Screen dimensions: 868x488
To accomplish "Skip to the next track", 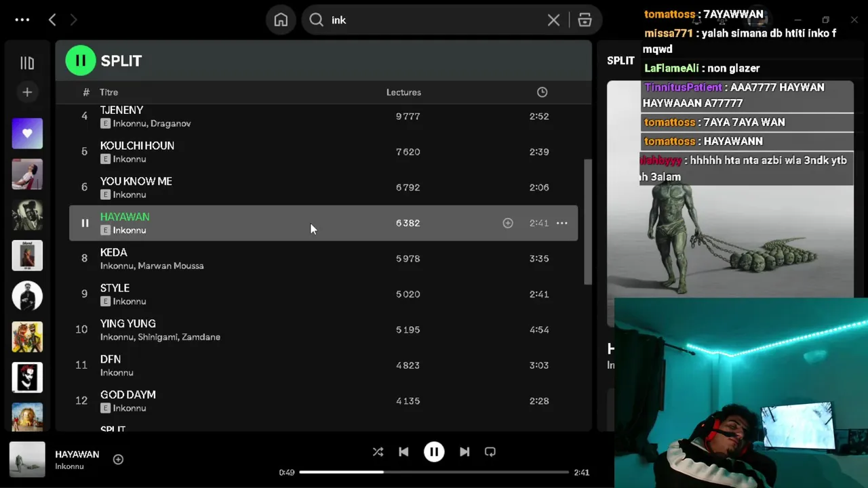I will 465,452.
